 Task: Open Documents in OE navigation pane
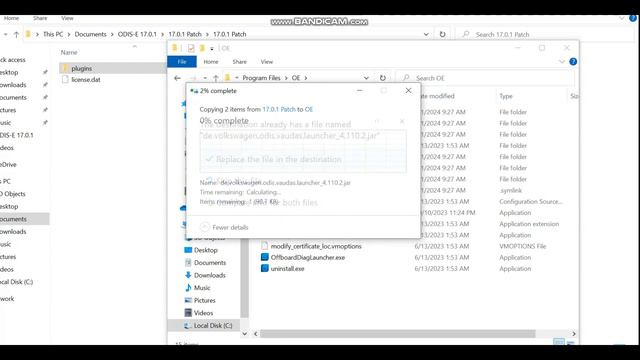[210, 262]
